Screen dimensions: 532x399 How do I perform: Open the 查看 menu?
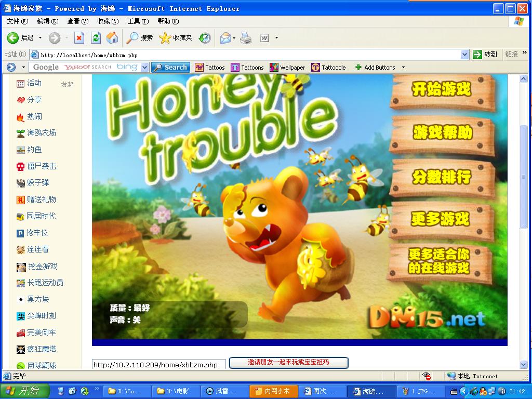point(78,21)
